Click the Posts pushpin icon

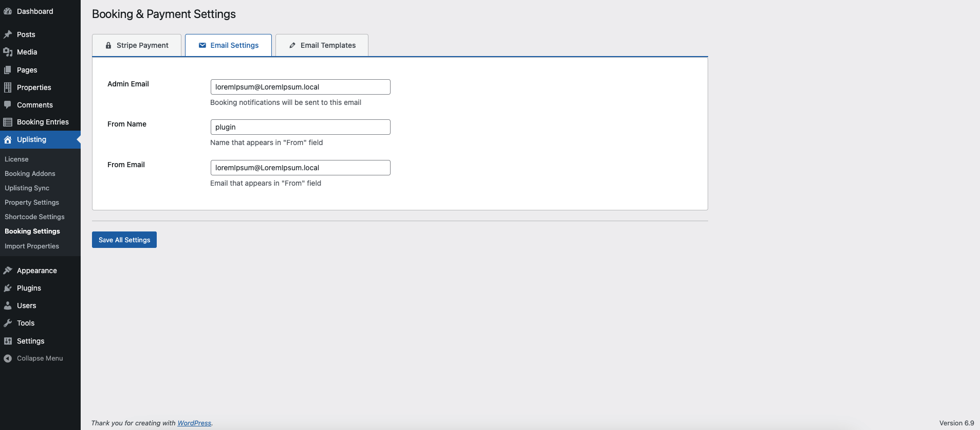tap(8, 34)
